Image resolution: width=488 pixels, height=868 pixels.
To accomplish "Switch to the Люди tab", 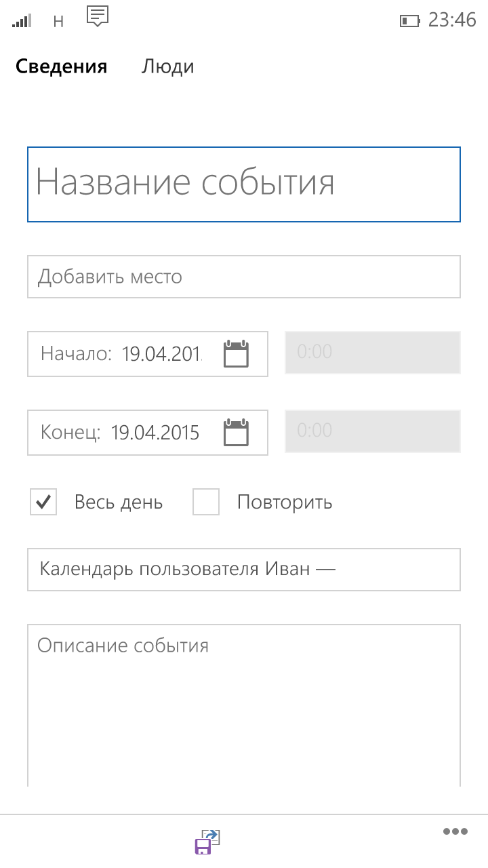I will pos(167,66).
